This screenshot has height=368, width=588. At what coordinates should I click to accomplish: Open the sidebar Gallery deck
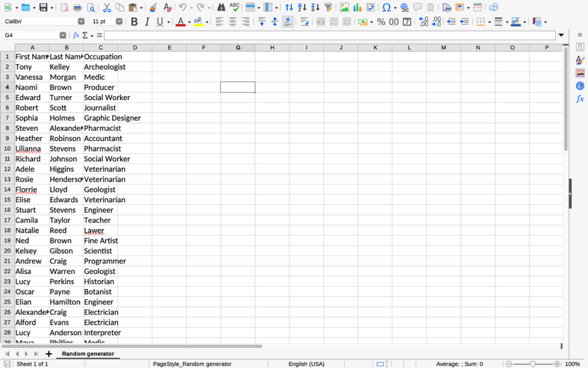(580, 73)
